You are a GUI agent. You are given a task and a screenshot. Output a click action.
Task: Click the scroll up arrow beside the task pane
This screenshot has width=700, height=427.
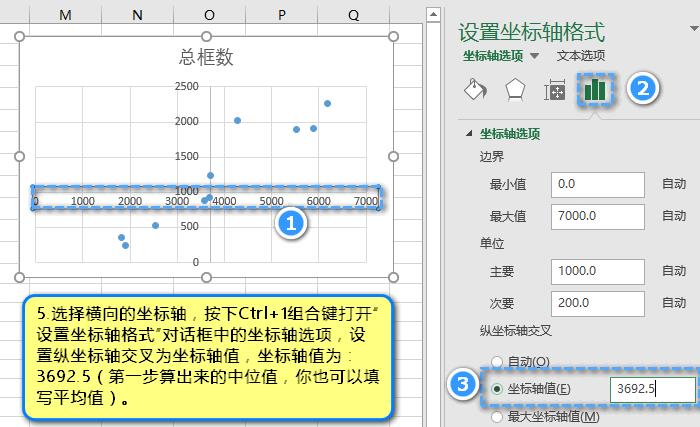(x=433, y=15)
